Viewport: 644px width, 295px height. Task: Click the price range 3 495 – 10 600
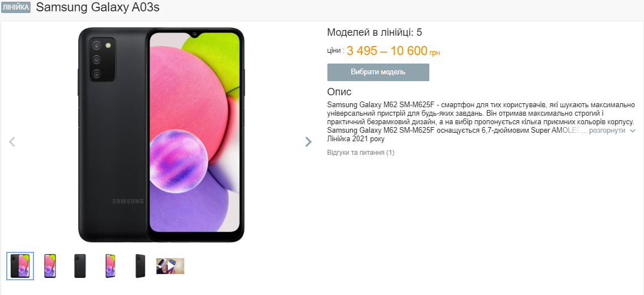coord(387,51)
